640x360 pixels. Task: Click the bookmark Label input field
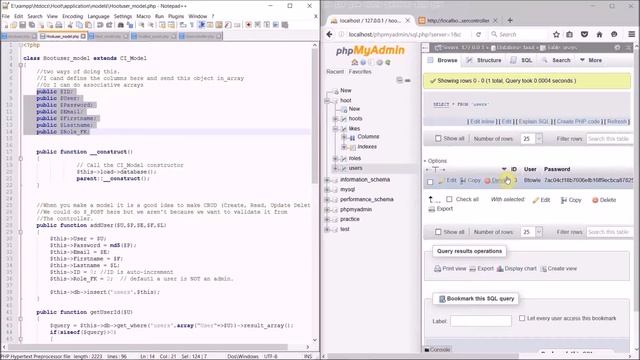(x=481, y=321)
